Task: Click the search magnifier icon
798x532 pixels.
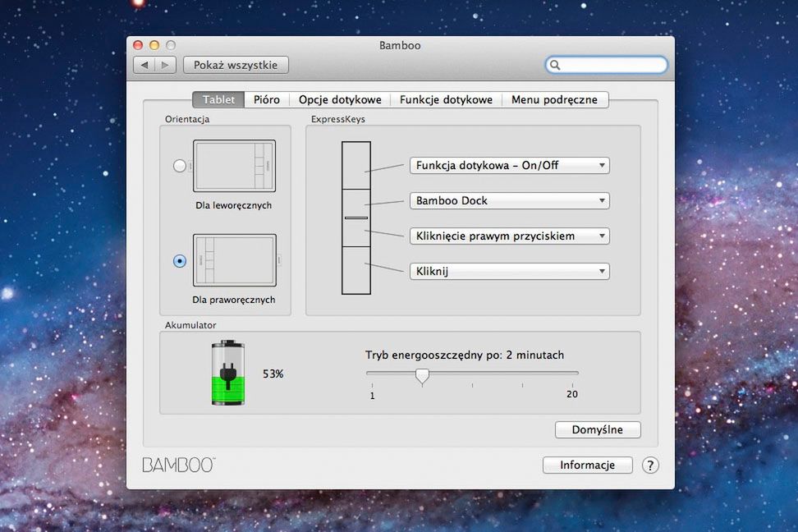Action: [555, 65]
